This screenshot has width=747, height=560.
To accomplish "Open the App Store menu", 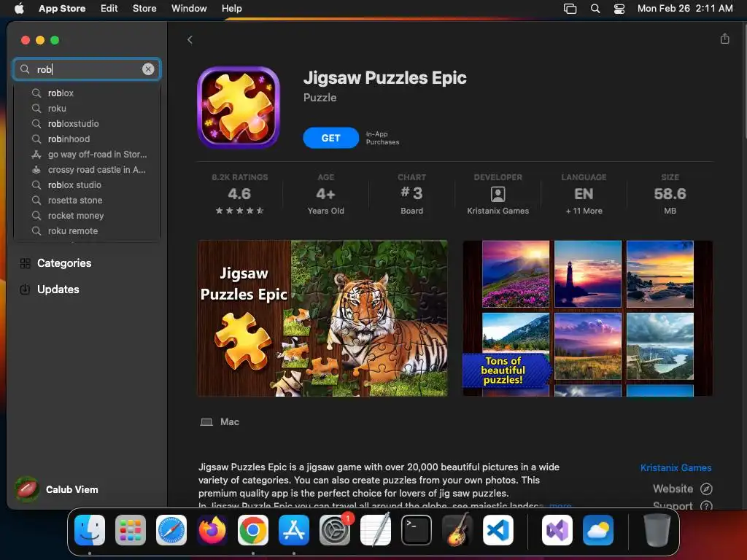I will pyautogui.click(x=62, y=8).
